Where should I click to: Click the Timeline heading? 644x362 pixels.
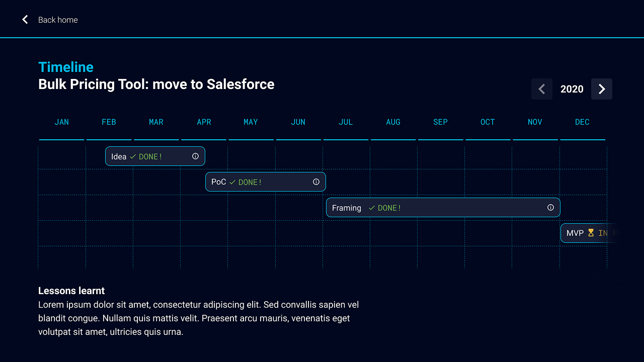click(66, 67)
